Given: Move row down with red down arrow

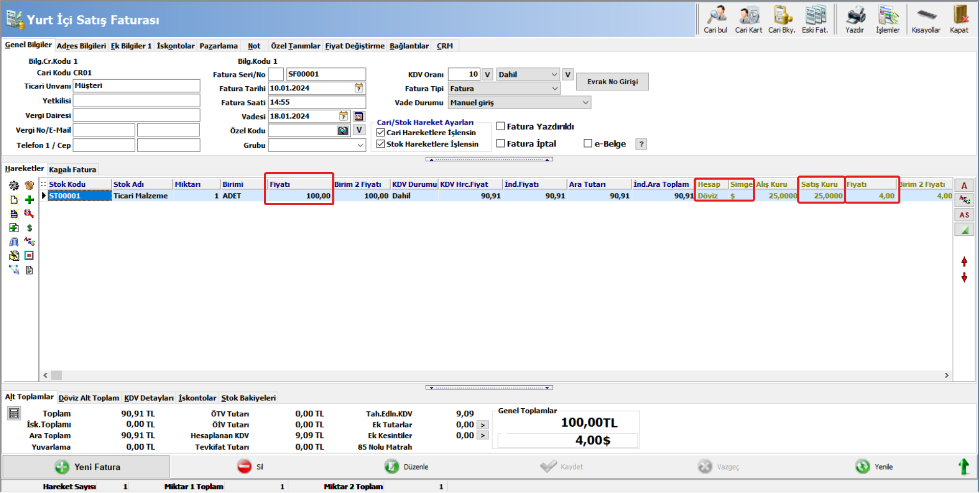Looking at the screenshot, I should 964,278.
